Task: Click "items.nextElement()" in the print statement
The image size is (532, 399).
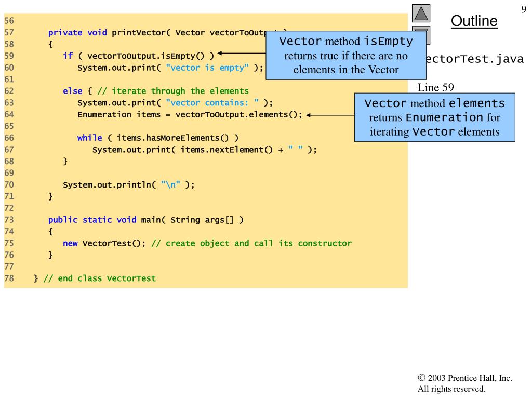Action: coord(227,150)
